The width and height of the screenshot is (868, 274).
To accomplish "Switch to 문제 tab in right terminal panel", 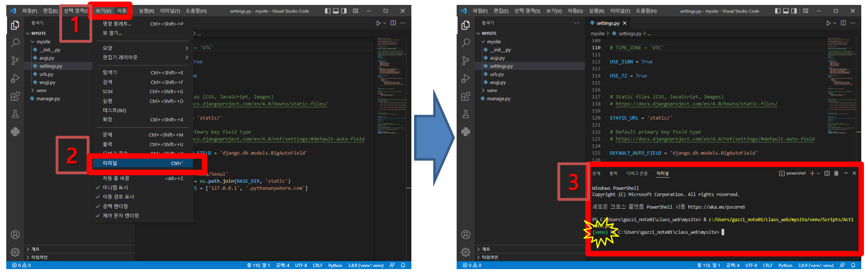I will coord(596,173).
